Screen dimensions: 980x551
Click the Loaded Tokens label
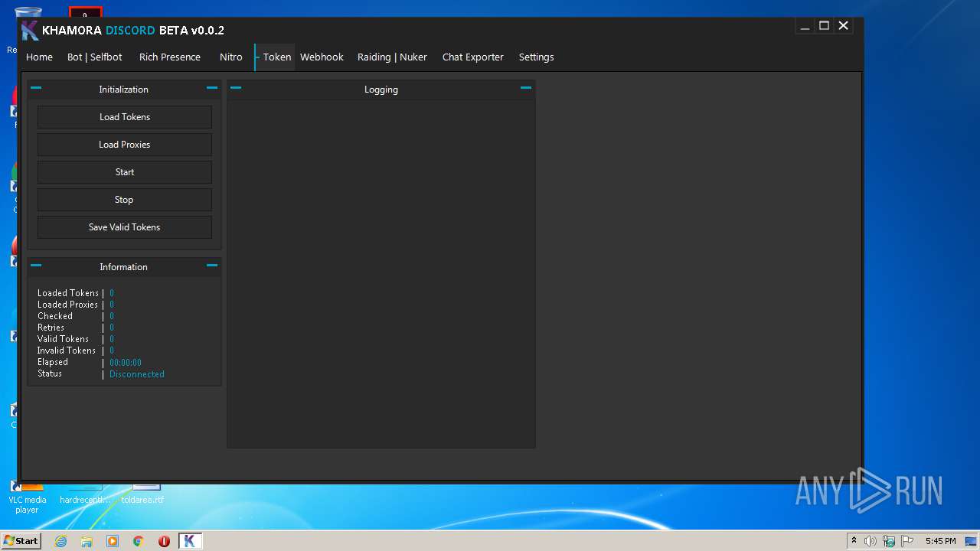[68, 293]
